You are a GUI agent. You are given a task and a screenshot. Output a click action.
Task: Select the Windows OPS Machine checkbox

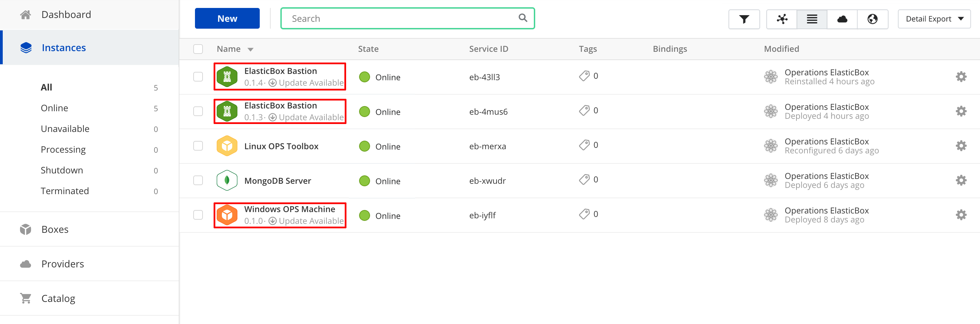click(x=198, y=215)
